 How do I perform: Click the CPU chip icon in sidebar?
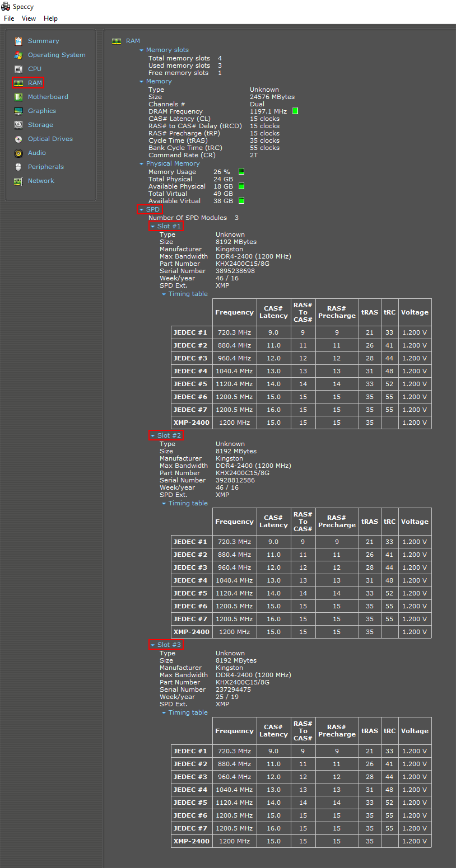(18, 69)
